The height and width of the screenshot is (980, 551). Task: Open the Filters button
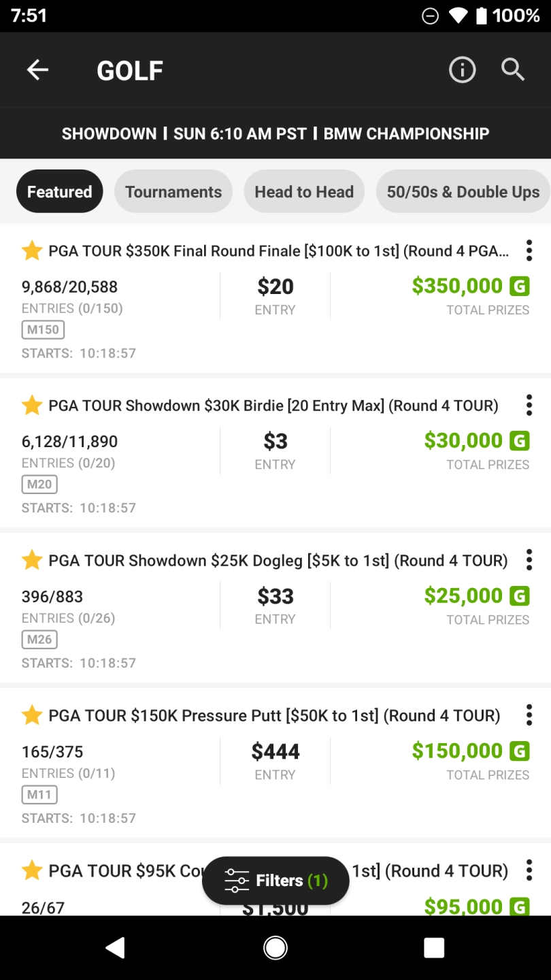click(275, 881)
